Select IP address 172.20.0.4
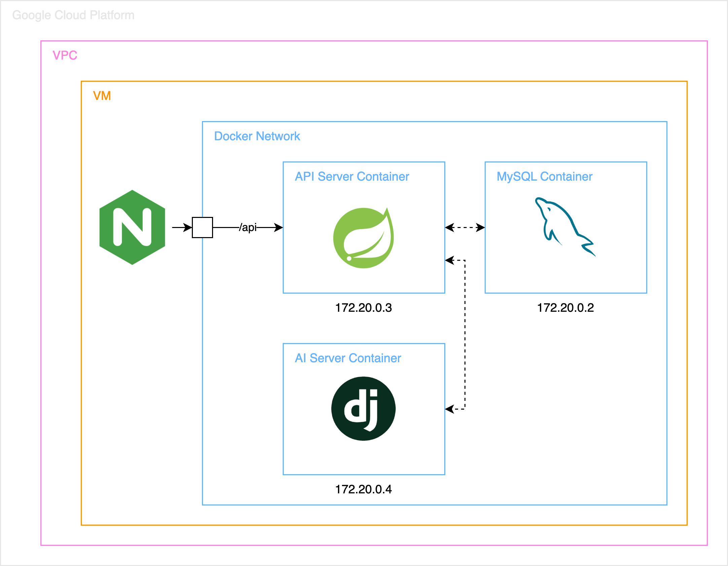The image size is (728, 566). click(363, 489)
